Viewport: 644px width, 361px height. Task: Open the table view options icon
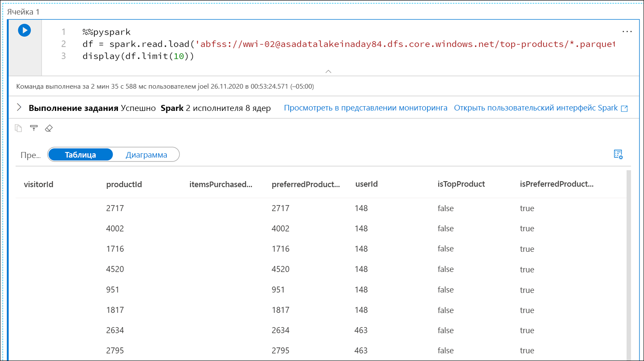618,155
